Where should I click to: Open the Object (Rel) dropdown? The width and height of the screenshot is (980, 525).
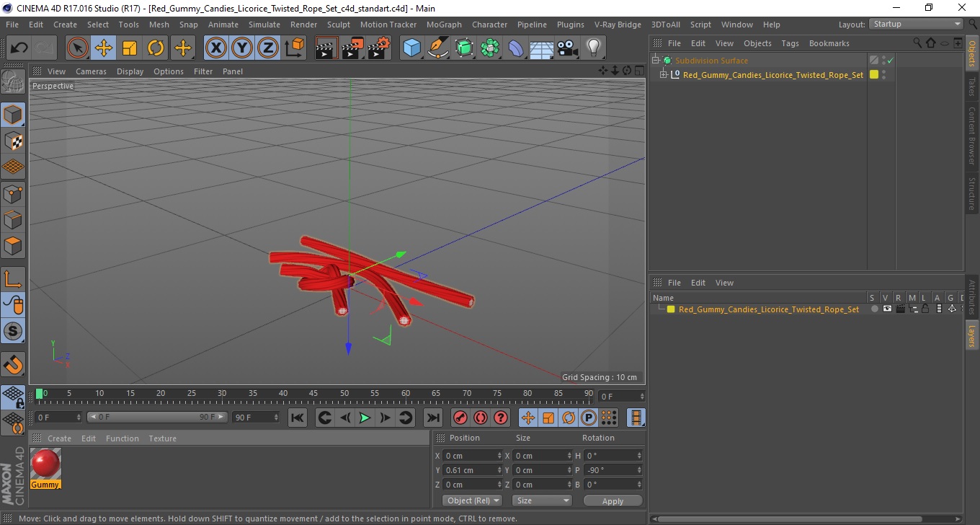(x=473, y=500)
